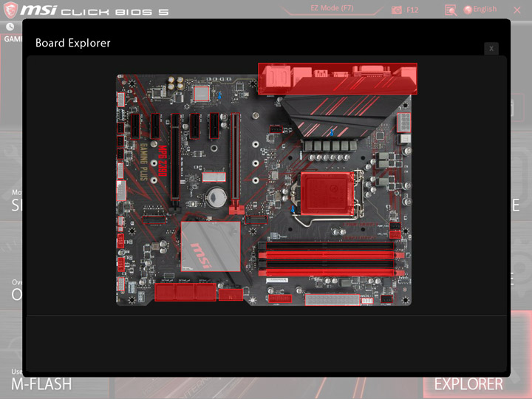The width and height of the screenshot is (532, 399).
Task: Close the Board Explorer dialog with x
Action: point(491,49)
